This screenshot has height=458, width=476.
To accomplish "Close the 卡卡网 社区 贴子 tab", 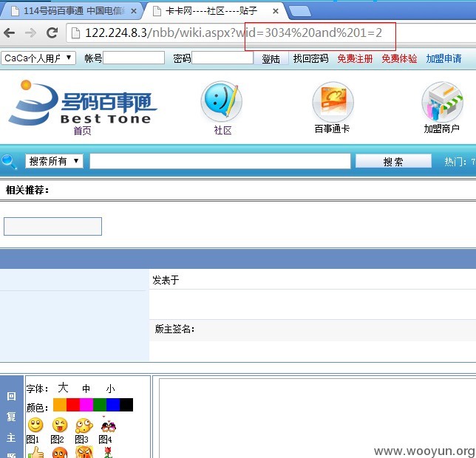I will [x=276, y=11].
